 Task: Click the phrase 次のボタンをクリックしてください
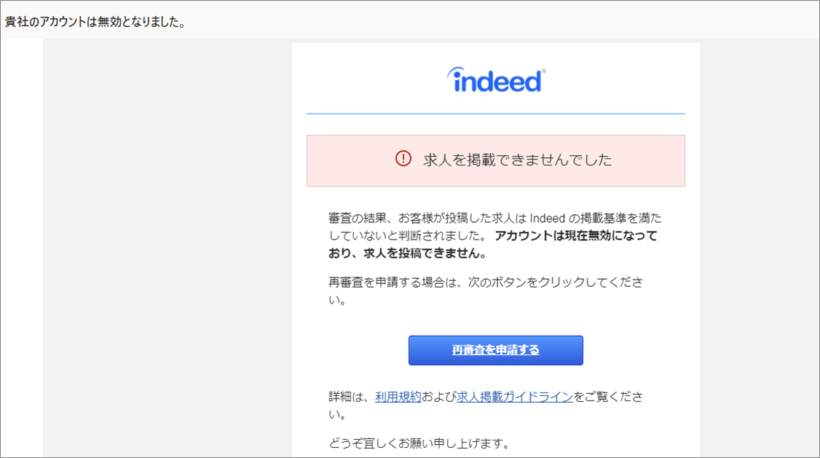(560, 281)
